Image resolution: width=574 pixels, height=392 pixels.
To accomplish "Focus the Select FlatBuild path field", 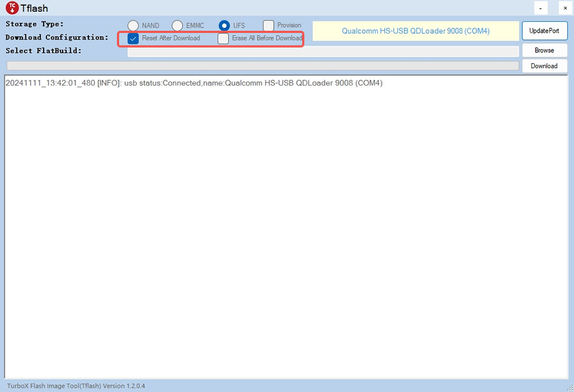I will coord(323,51).
